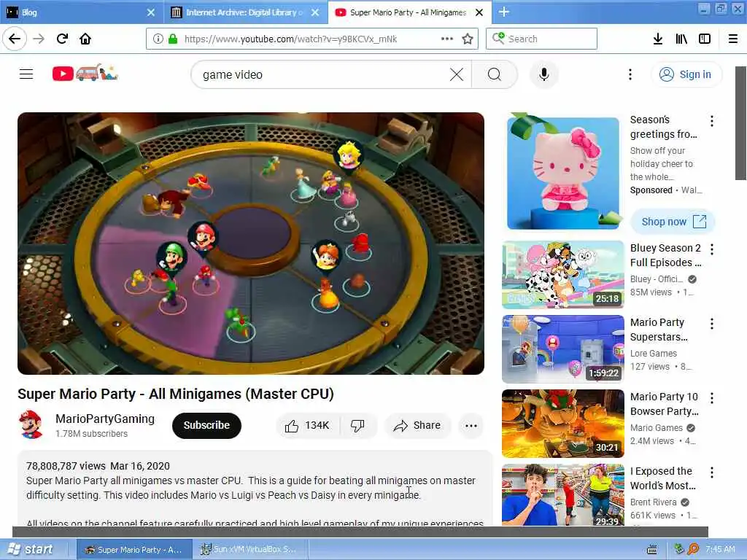Subscribe to MarioPartyGaming
Image resolution: width=747 pixels, height=560 pixels.
[206, 425]
